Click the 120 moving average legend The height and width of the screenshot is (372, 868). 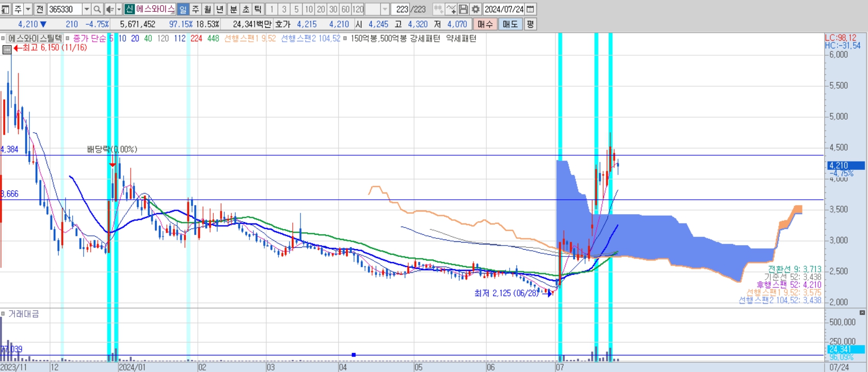pyautogui.click(x=163, y=38)
